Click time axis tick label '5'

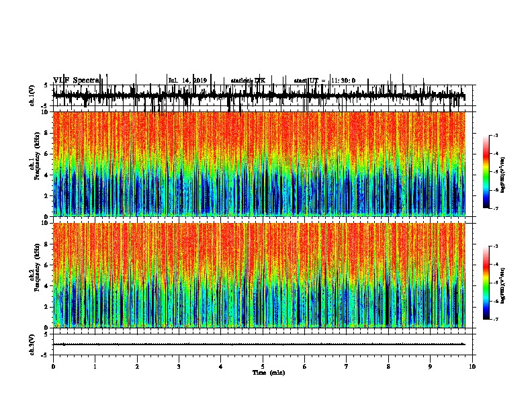click(263, 367)
